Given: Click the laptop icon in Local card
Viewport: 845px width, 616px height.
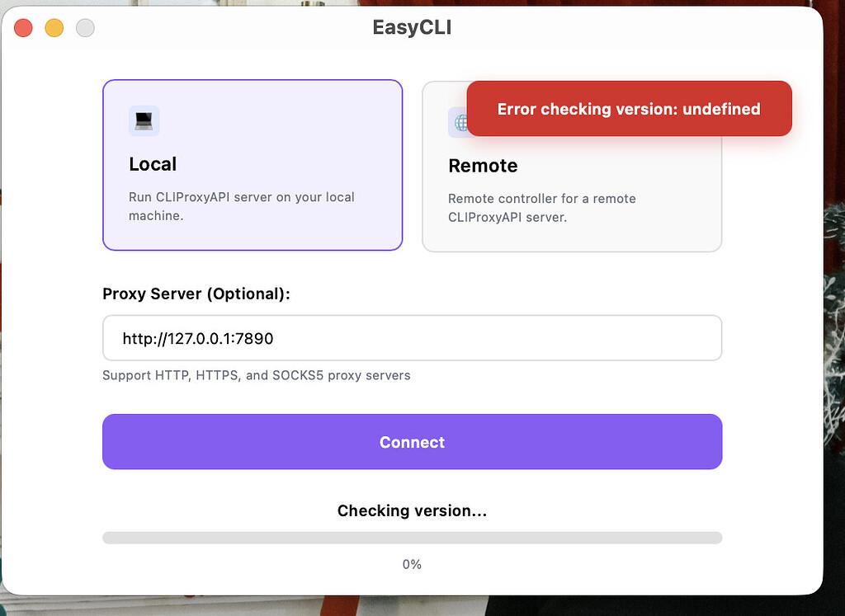Looking at the screenshot, I should [144, 120].
